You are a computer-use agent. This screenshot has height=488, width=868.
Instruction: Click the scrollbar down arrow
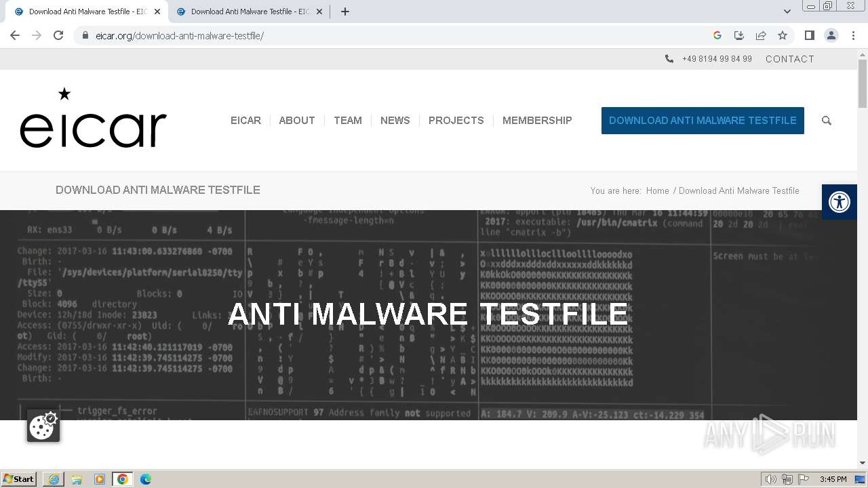point(863,463)
